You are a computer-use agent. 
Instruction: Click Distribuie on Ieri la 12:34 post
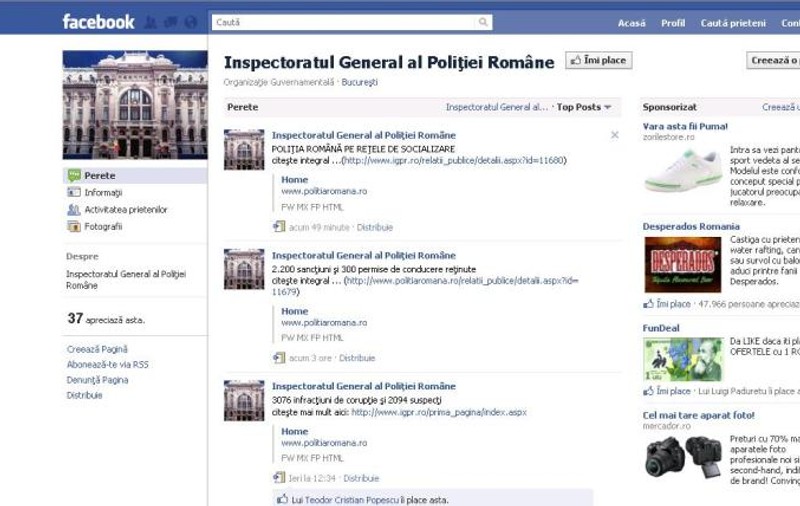(361, 478)
